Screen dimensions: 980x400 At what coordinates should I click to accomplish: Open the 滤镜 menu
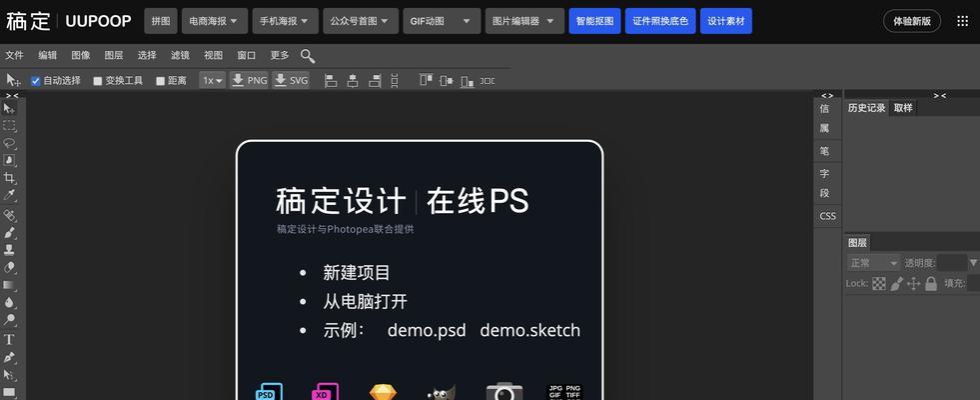180,55
